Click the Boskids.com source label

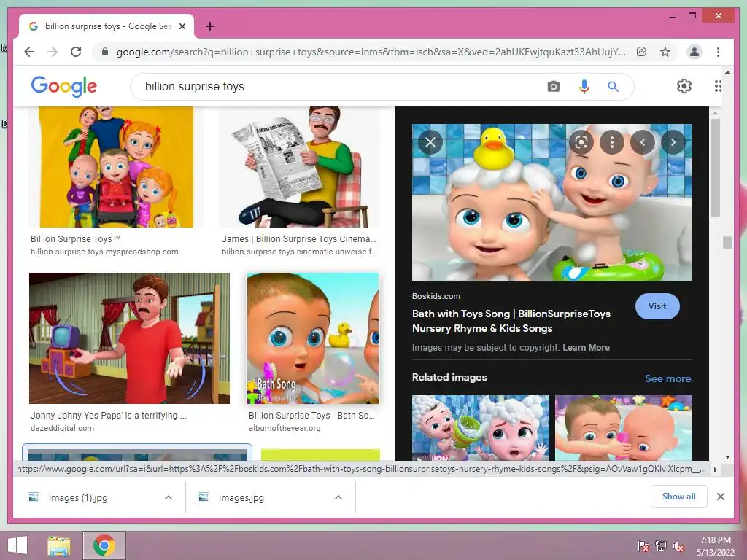pyautogui.click(x=436, y=296)
